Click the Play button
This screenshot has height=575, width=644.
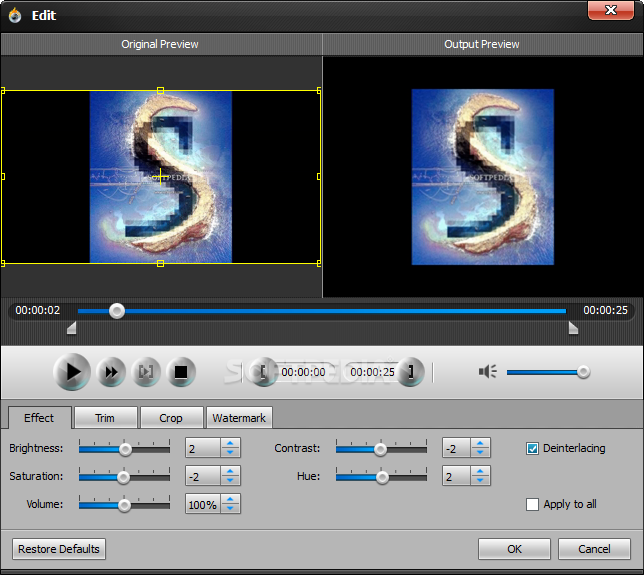[72, 371]
